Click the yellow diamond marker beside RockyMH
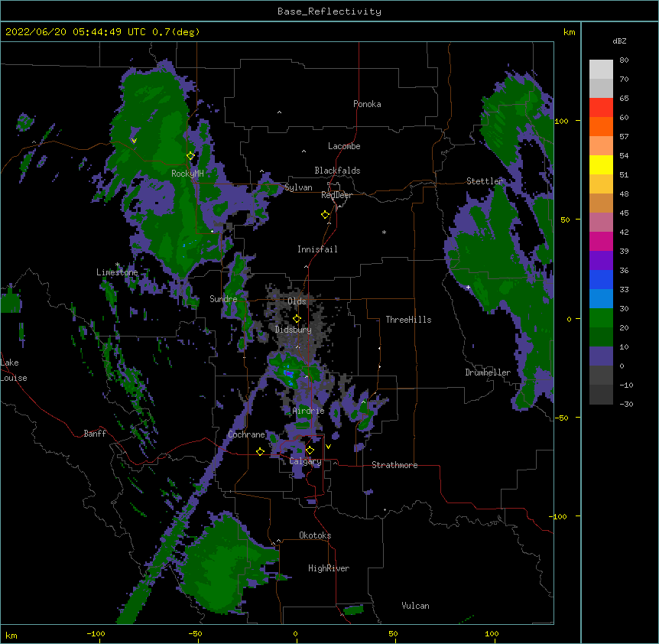The width and height of the screenshot is (659, 644). tap(190, 155)
